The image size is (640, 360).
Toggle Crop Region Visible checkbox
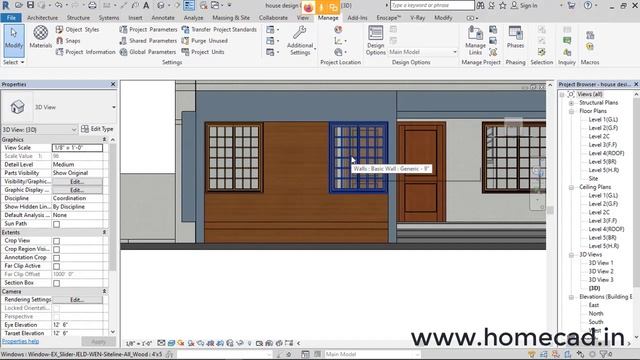coord(56,249)
